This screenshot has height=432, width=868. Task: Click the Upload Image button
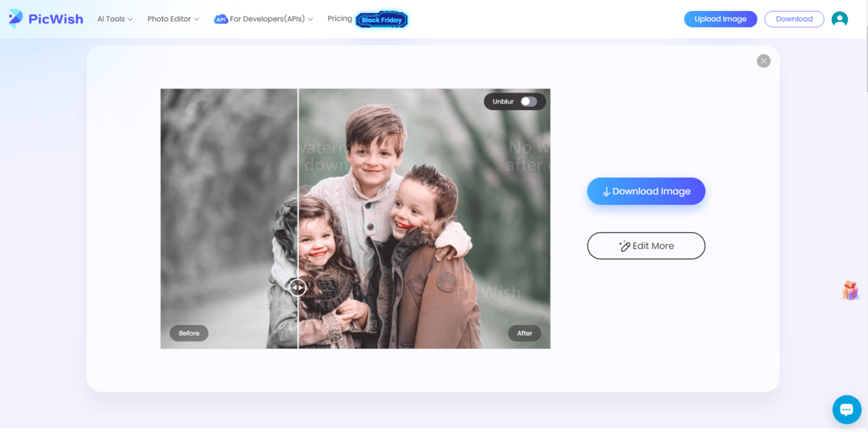coord(720,20)
